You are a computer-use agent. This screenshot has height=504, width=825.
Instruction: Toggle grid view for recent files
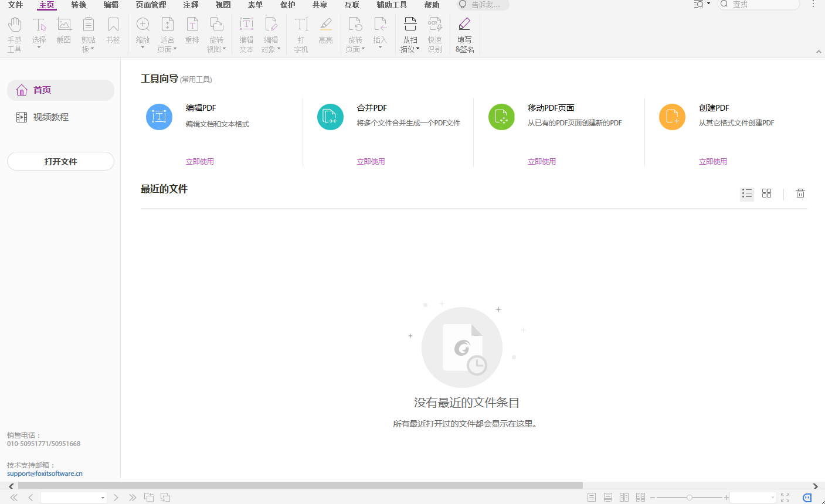coord(766,193)
